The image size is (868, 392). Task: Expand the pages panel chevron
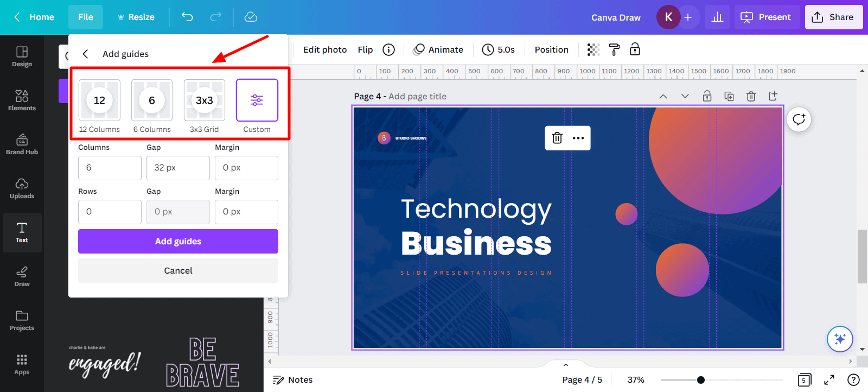tap(566, 365)
